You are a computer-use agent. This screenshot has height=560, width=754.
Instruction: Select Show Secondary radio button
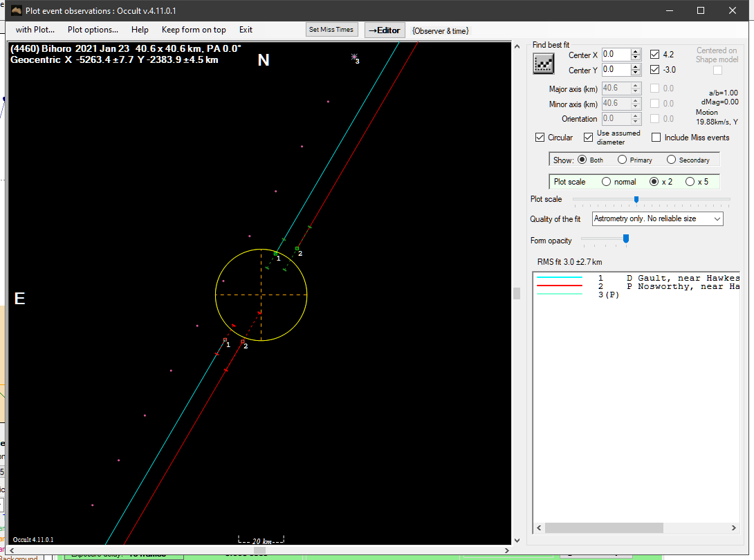pyautogui.click(x=671, y=160)
